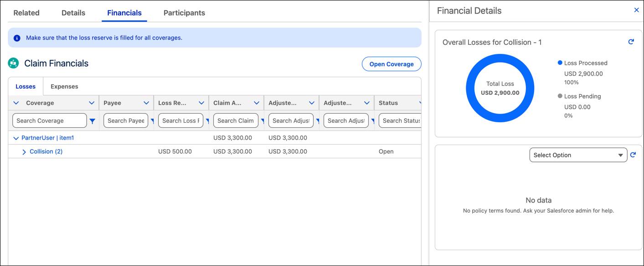The height and width of the screenshot is (266, 644).
Task: Expand the Collision (2) row
Action: click(24, 152)
